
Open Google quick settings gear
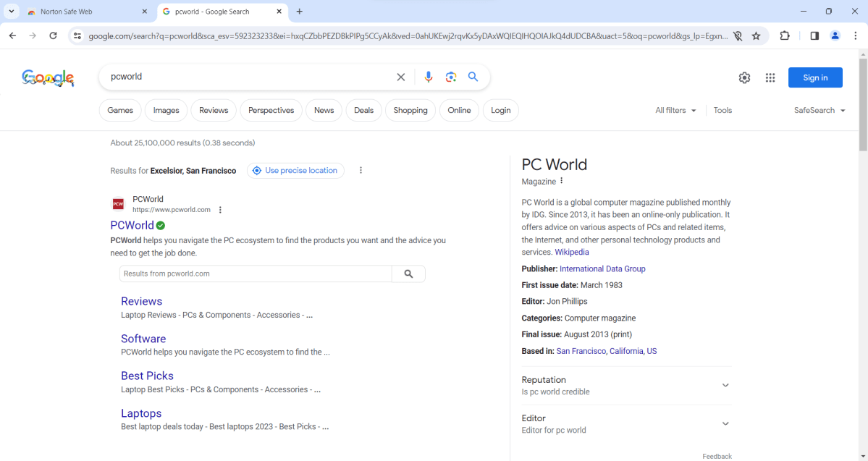(744, 77)
